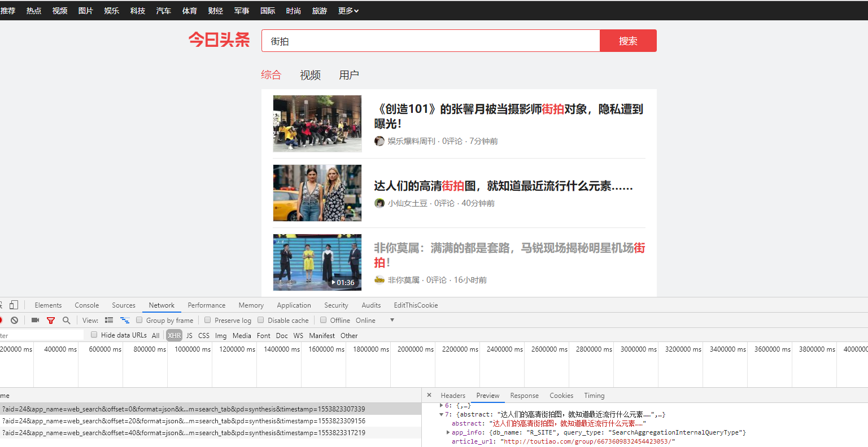Filter requests by Doc

tap(282, 335)
